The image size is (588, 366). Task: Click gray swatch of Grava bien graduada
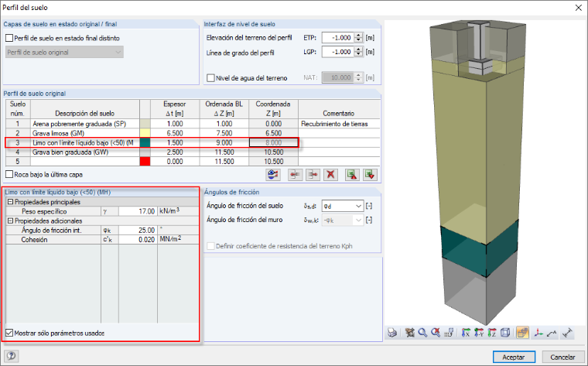(145, 152)
